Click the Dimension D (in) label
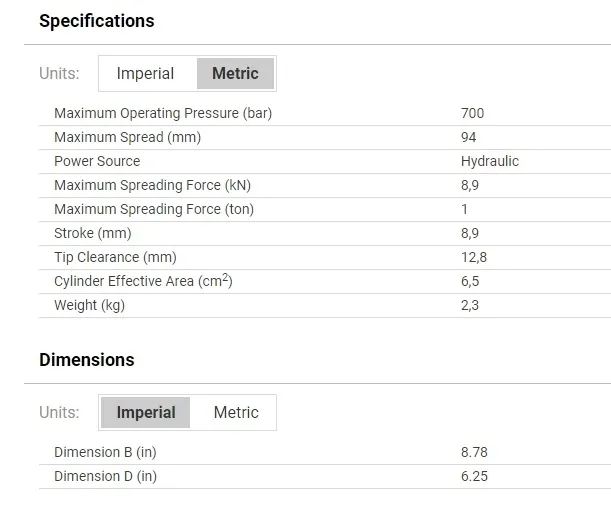Viewport: 611px width, 508px height. tap(105, 476)
